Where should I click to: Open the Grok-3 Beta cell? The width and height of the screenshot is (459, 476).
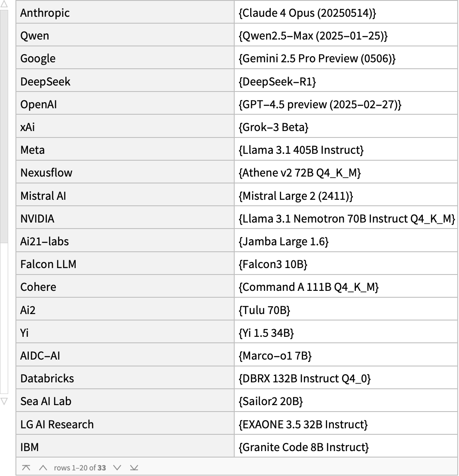(x=273, y=127)
